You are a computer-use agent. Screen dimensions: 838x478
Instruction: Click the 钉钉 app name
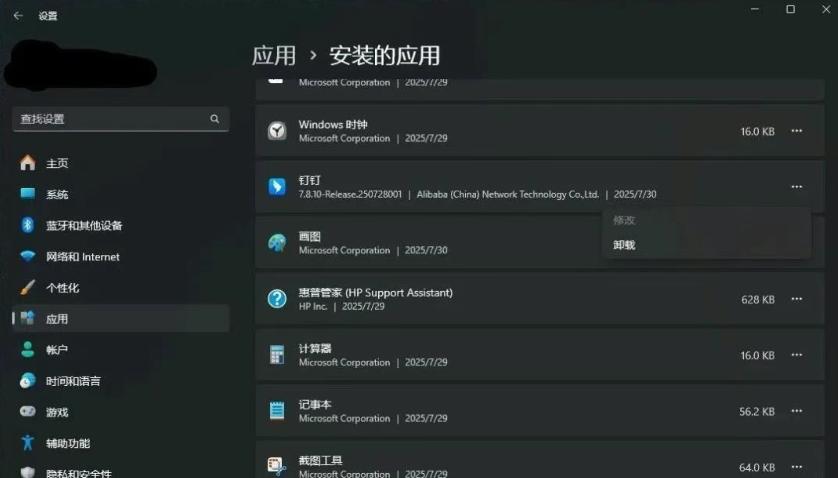tap(309, 180)
